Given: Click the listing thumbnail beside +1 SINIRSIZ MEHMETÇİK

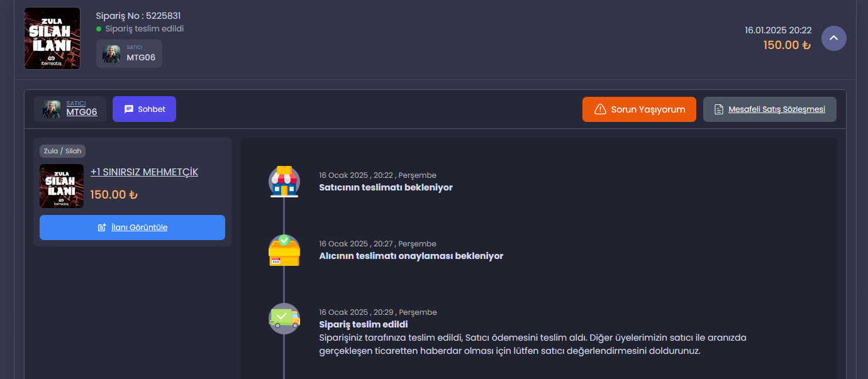Looking at the screenshot, I should pyautogui.click(x=62, y=186).
